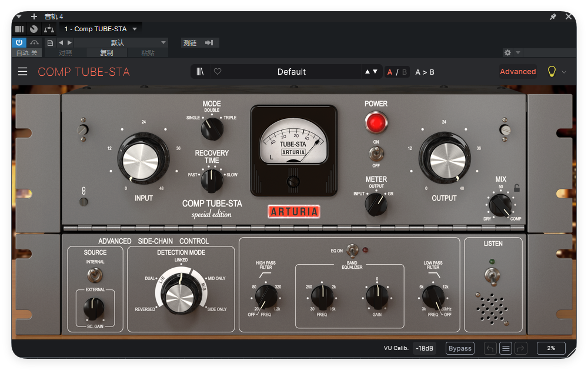Turn the DETECTION MODE knob

click(x=181, y=295)
